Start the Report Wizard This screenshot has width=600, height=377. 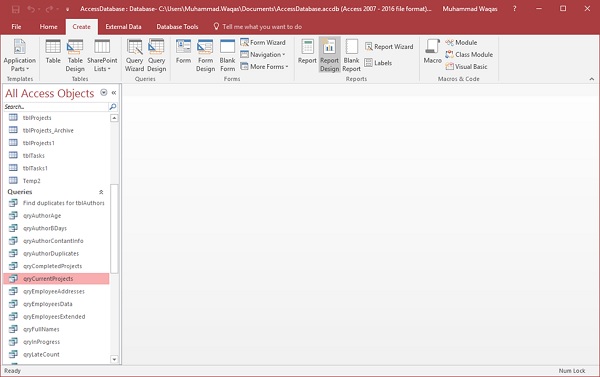[x=389, y=47]
